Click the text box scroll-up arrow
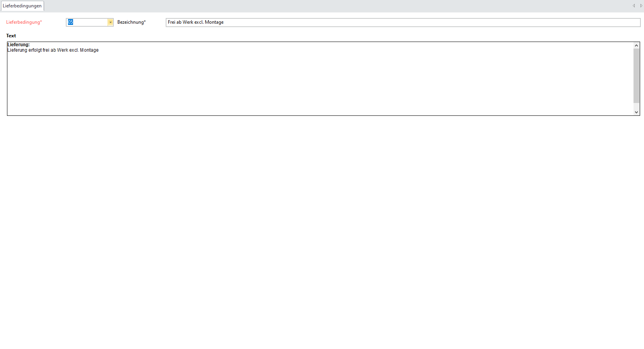Image resolution: width=644 pixels, height=349 pixels. click(x=636, y=45)
